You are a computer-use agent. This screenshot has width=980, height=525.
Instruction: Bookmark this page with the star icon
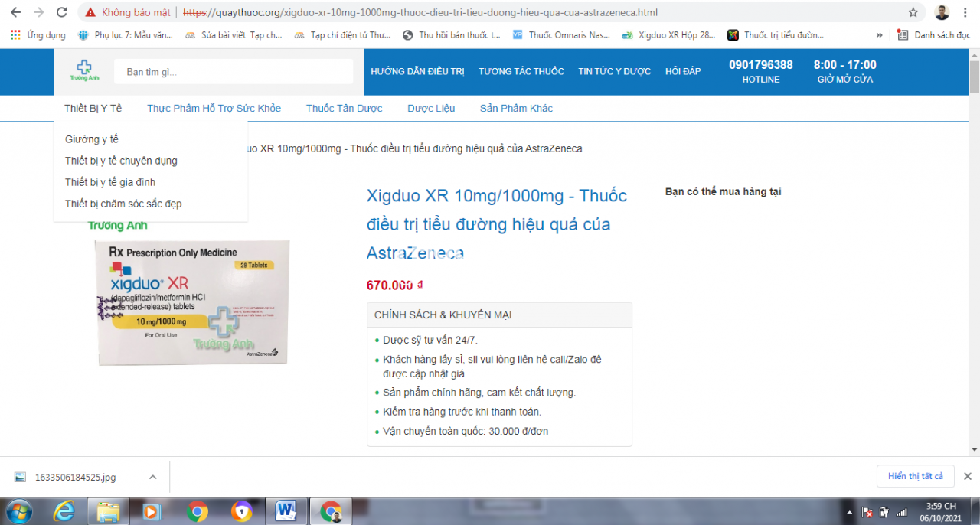pos(913,12)
